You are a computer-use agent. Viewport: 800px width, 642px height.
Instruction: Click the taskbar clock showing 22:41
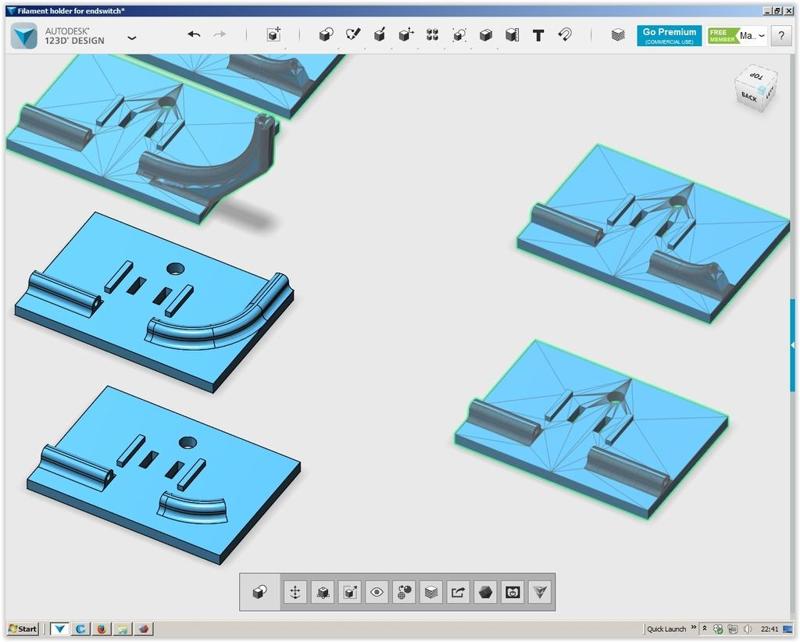pyautogui.click(x=769, y=629)
